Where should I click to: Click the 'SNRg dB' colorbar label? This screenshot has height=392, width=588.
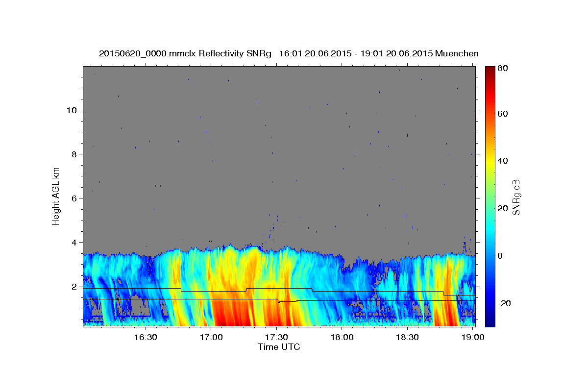coord(516,197)
